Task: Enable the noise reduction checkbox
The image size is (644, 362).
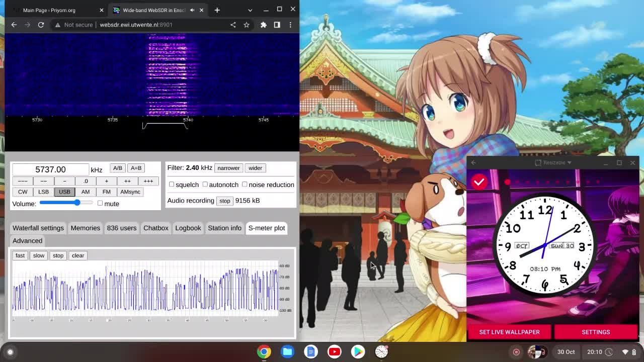Action: [x=245, y=185]
